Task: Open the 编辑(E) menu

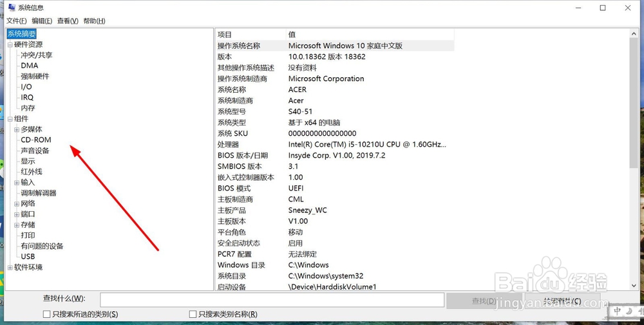Action: click(x=42, y=21)
